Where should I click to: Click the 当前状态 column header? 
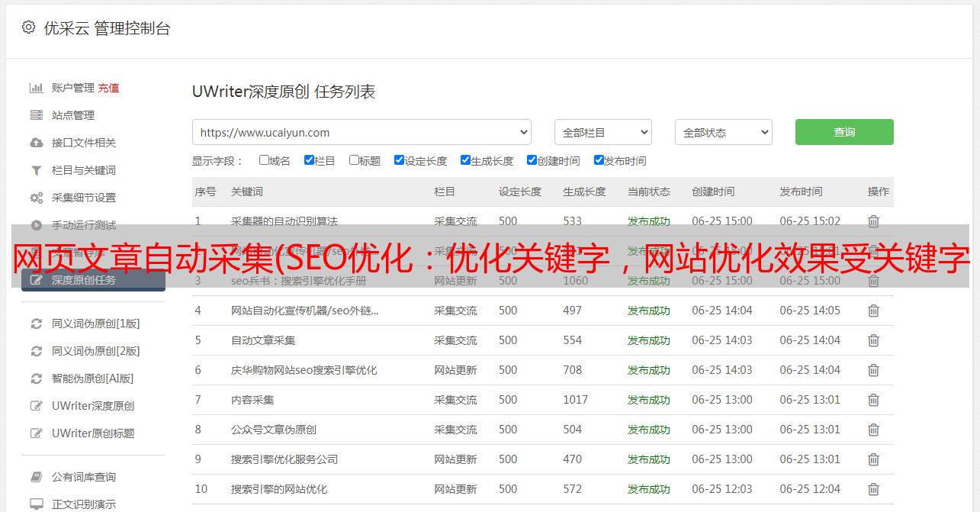point(649,192)
